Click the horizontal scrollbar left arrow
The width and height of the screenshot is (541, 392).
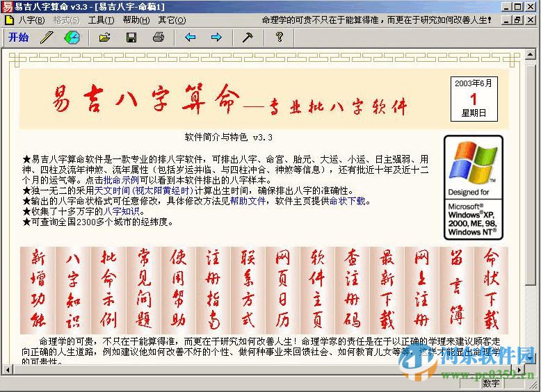[7, 370]
